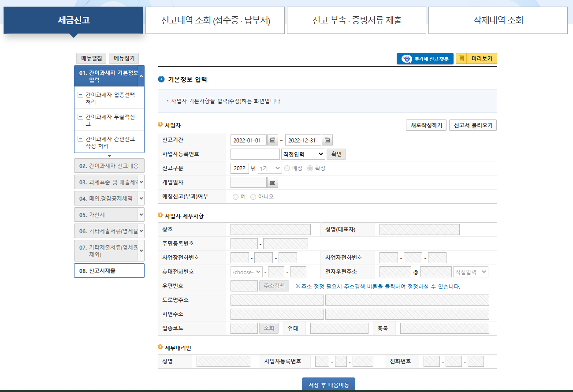Choose 예 for 예정신고(부과)여부

point(235,197)
